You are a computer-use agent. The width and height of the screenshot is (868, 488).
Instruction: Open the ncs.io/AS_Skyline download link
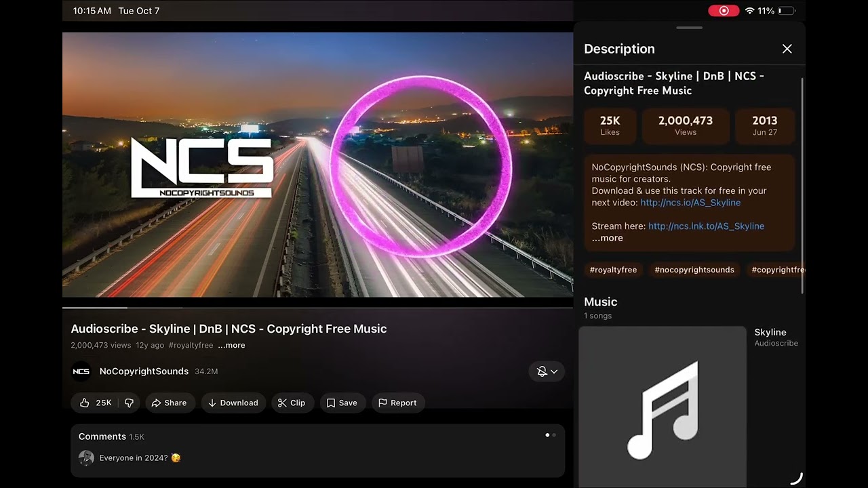click(690, 203)
